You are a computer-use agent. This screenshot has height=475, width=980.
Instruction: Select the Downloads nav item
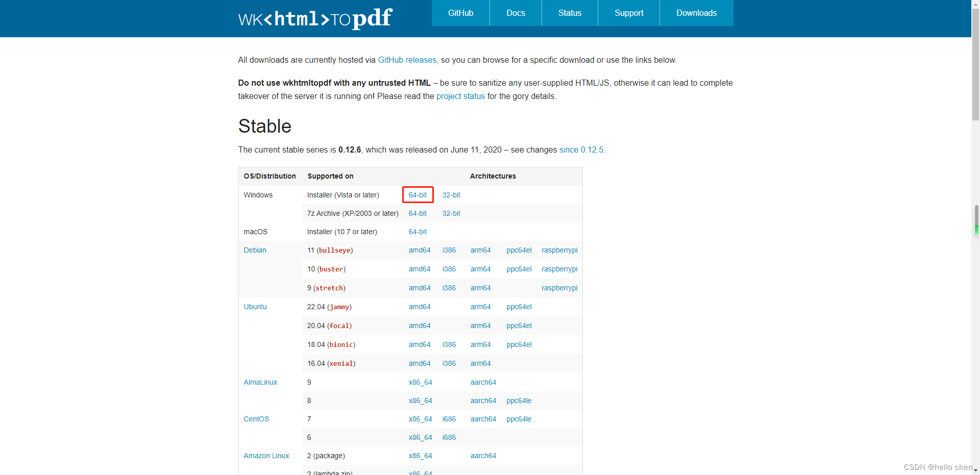click(696, 13)
